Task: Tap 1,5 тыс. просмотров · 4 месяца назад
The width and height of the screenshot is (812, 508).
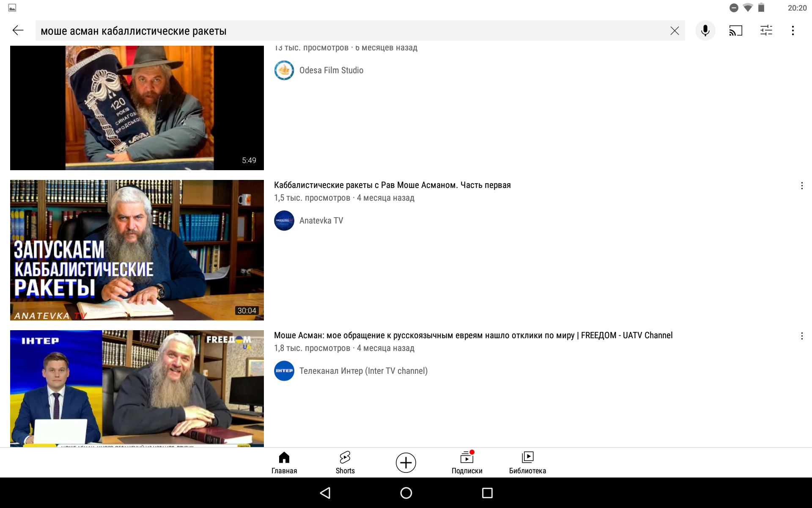Action: coord(344,198)
